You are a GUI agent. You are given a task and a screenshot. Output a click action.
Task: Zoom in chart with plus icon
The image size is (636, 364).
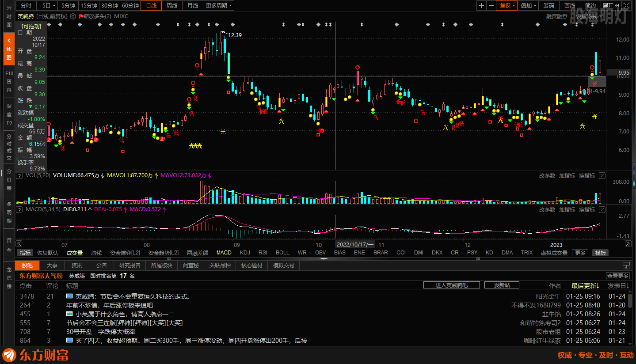click(481, 5)
